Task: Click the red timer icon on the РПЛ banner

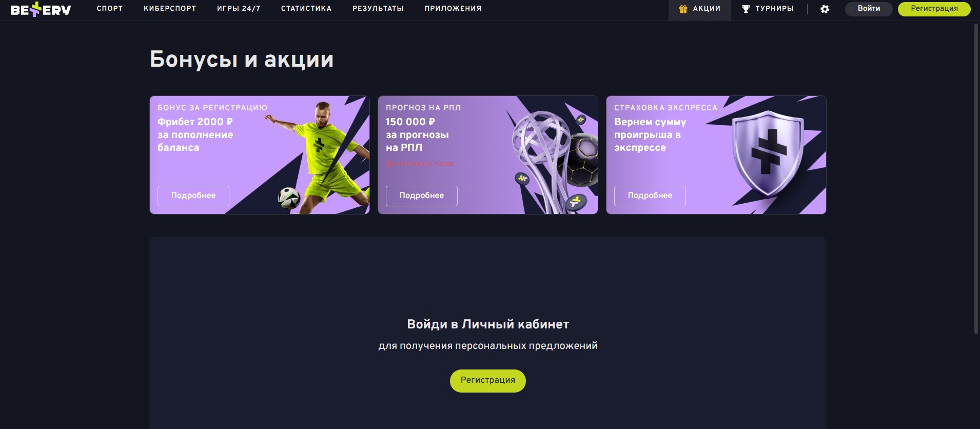Action: (389, 164)
